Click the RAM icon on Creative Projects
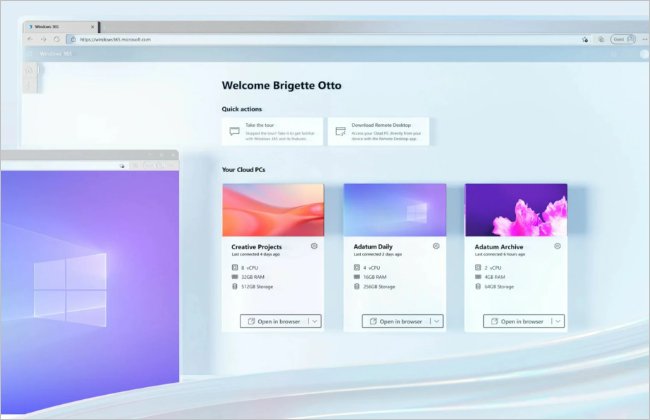Image resolution: width=650 pixels, height=420 pixels. pyautogui.click(x=235, y=277)
